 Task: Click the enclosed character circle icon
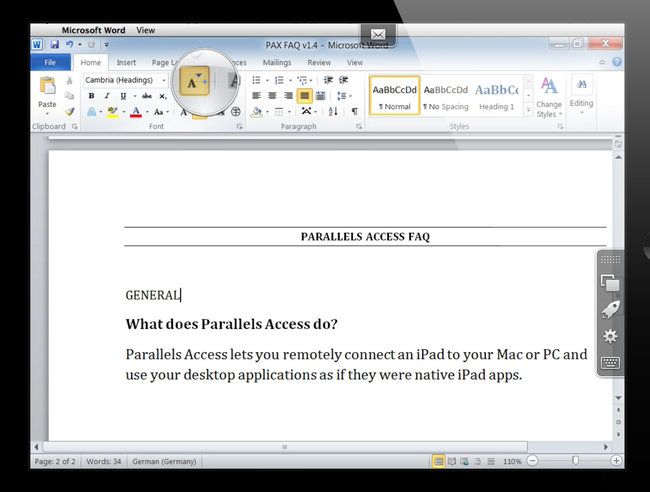(x=235, y=111)
